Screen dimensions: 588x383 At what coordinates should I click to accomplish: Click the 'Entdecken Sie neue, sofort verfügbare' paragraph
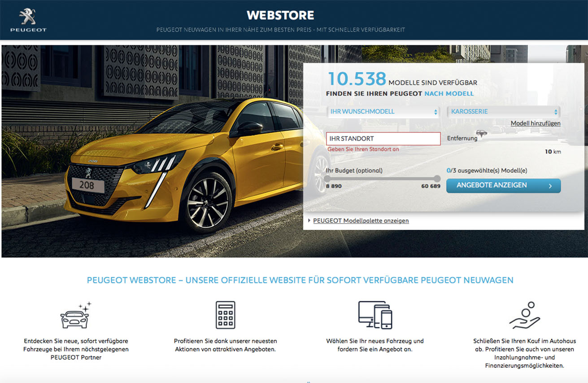click(x=76, y=349)
